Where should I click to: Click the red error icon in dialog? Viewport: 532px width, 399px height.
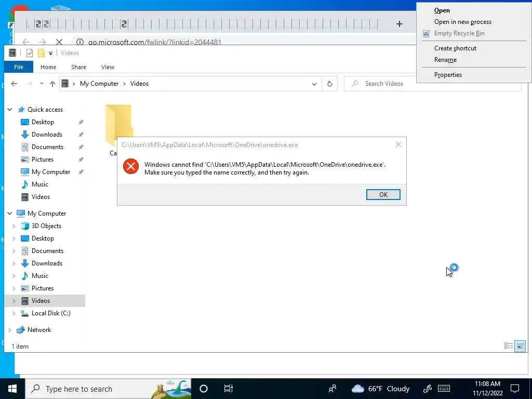[130, 166]
